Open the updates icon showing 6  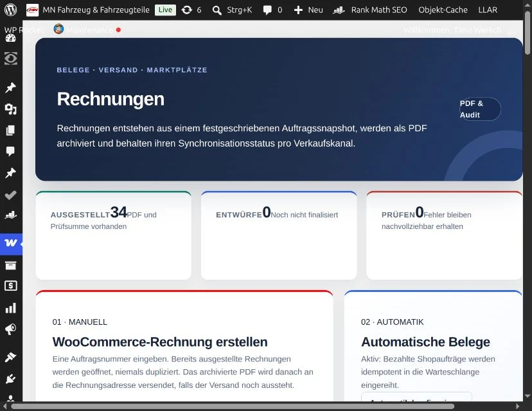tap(186, 10)
